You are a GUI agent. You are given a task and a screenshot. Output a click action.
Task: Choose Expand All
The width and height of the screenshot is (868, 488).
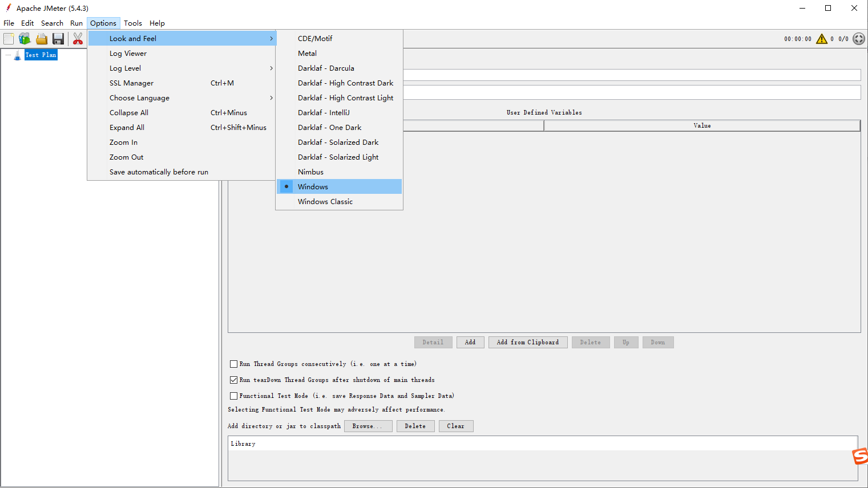[x=182, y=127]
